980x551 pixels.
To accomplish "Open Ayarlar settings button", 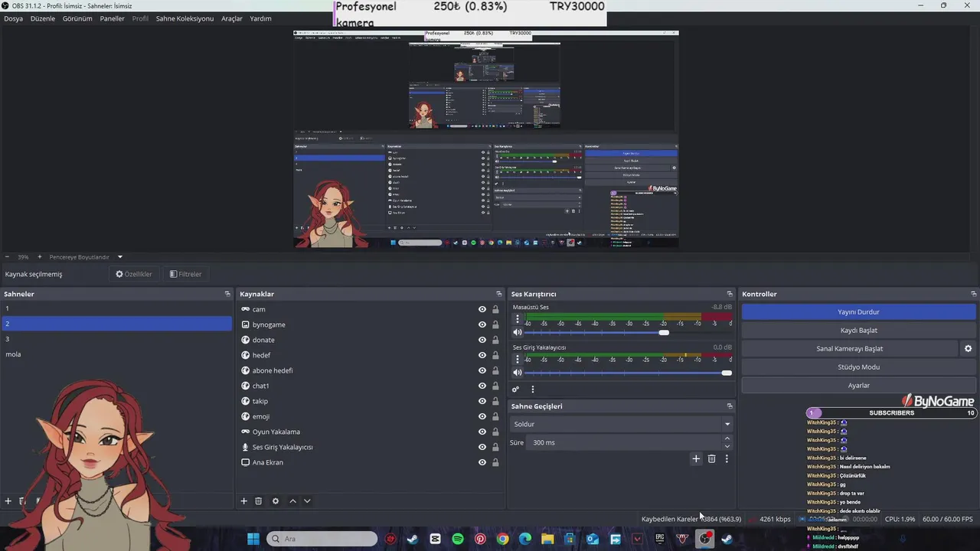I will [858, 386].
